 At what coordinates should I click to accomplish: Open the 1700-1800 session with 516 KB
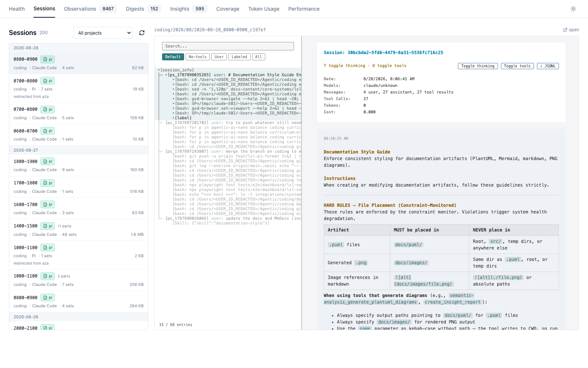(x=79, y=187)
